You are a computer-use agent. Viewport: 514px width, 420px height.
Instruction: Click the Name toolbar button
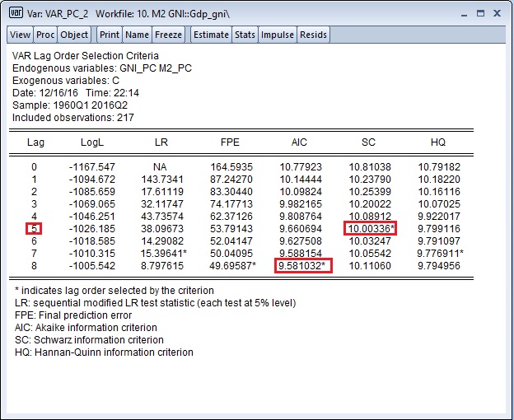point(138,35)
